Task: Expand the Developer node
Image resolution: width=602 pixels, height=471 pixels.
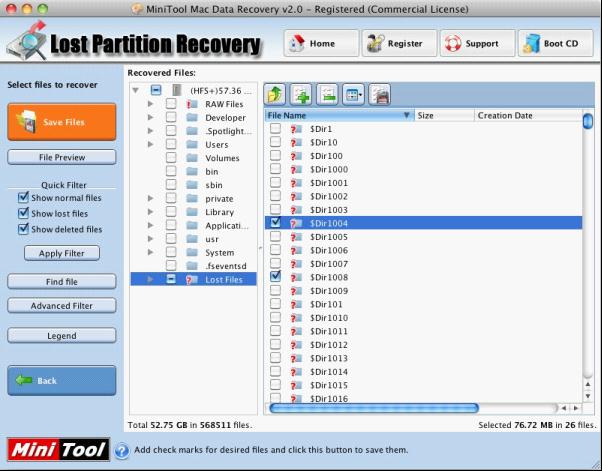Action: pyautogui.click(x=150, y=117)
